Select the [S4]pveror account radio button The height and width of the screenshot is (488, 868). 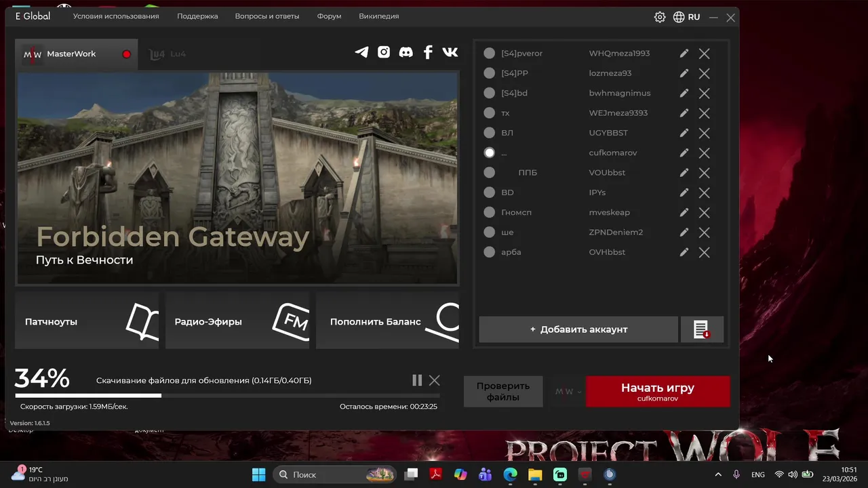489,53
